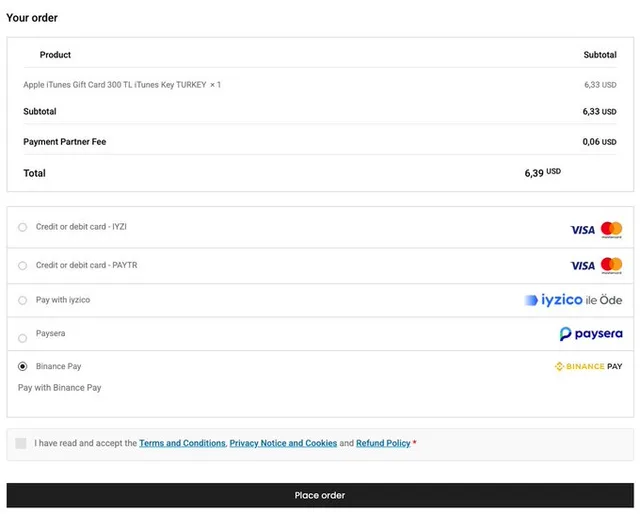Click the Payment Partner Fee label
The image size is (640, 515).
click(64, 142)
